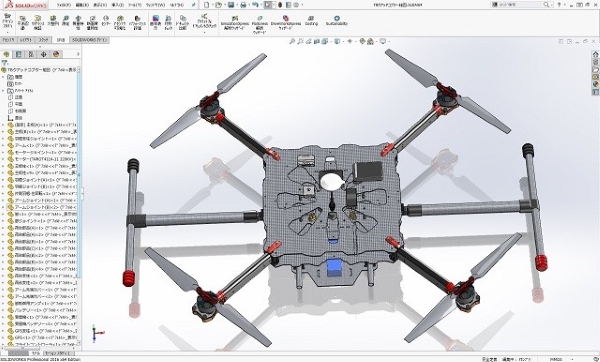
Task: Click the command search input field
Action: [x=521, y=5]
